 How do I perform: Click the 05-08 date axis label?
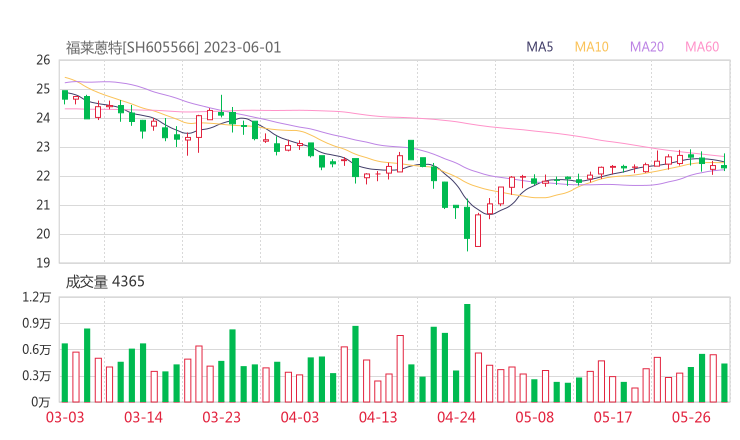[x=534, y=417]
